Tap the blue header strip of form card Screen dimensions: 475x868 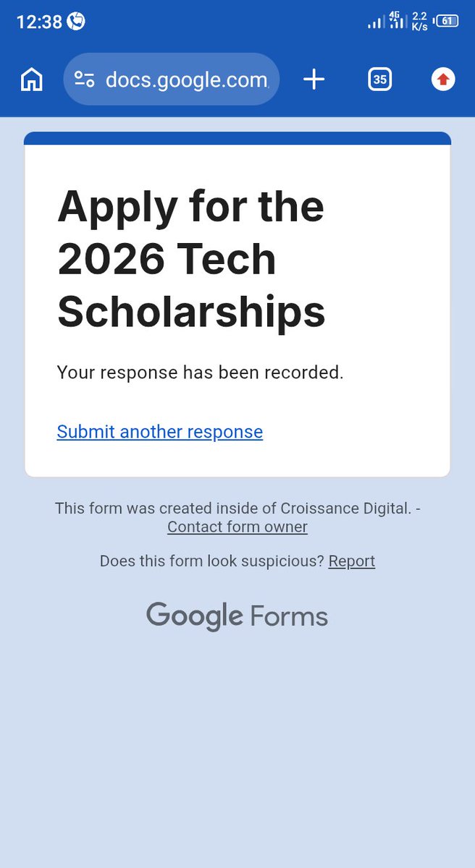tap(237, 138)
